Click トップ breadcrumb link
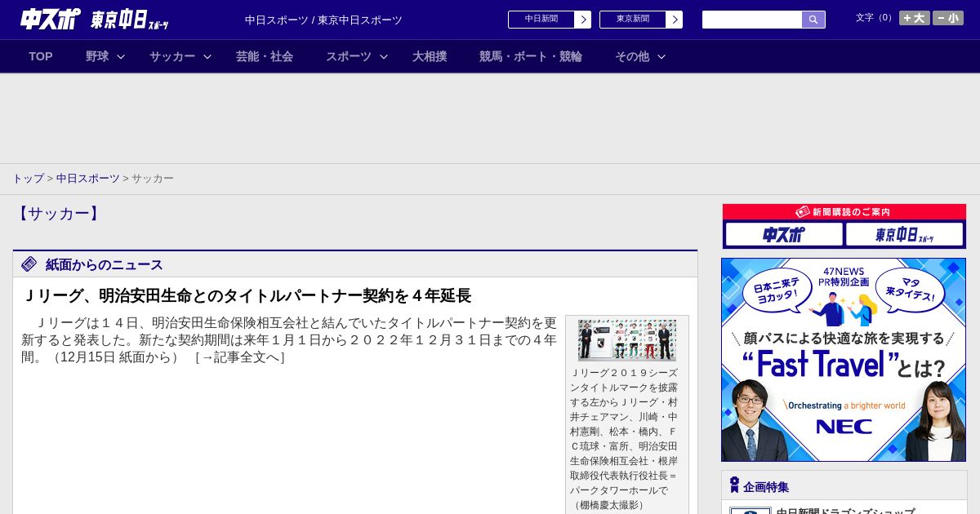This screenshot has height=514, width=980. click(x=28, y=179)
